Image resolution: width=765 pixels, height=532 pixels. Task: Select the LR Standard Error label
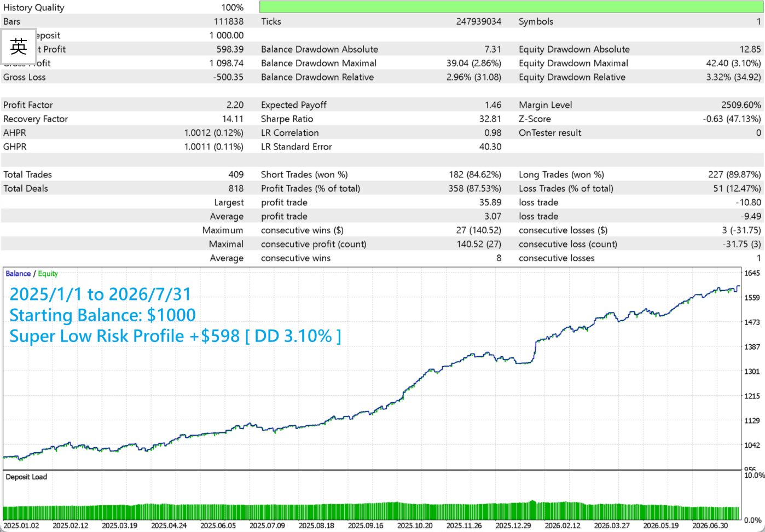pyautogui.click(x=297, y=147)
